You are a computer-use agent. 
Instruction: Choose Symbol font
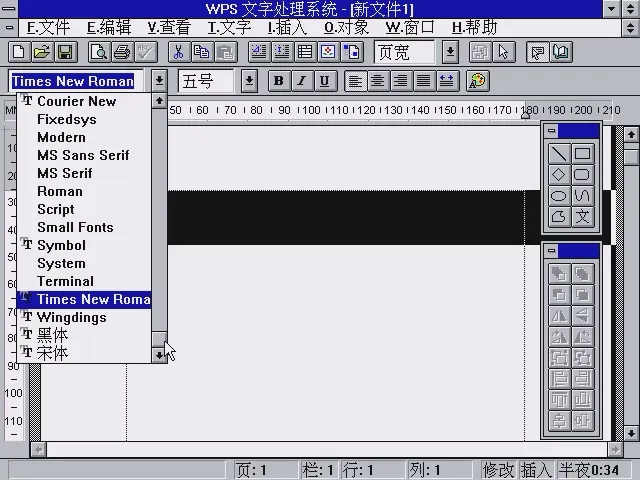tap(84, 245)
